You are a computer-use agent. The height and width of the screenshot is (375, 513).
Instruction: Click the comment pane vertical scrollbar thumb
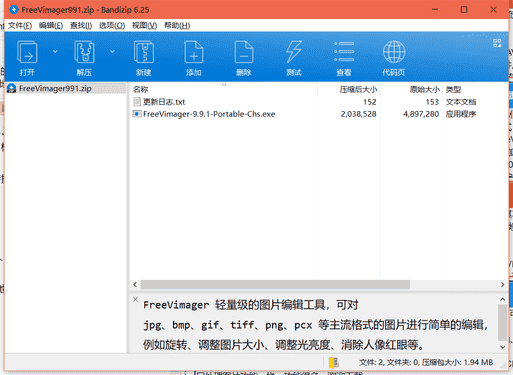(503, 322)
